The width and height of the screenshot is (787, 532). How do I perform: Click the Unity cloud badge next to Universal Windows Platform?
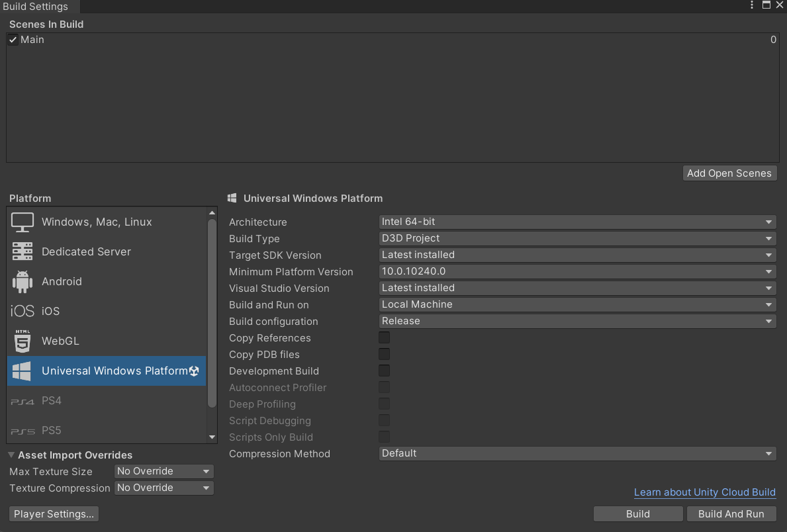pyautogui.click(x=195, y=371)
